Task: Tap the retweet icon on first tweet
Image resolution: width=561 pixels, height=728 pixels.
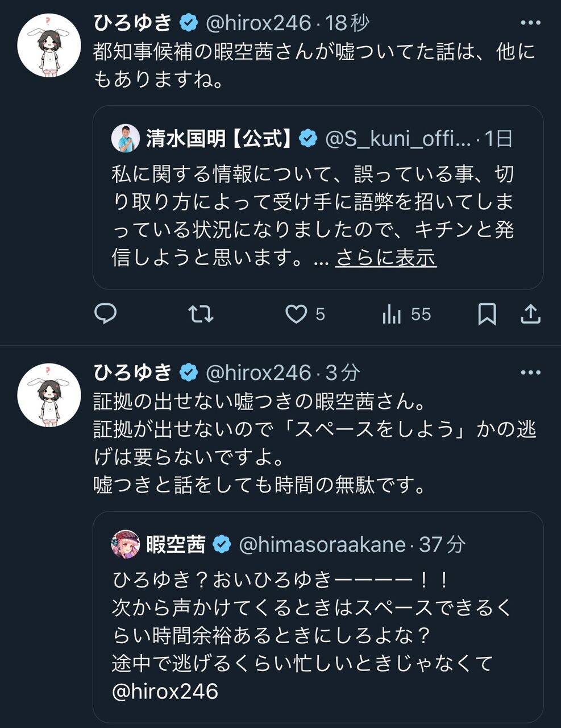Action: (x=201, y=314)
